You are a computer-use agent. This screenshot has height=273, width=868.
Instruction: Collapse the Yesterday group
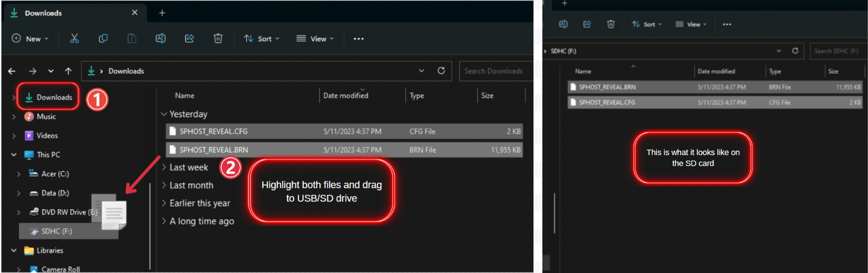[164, 114]
